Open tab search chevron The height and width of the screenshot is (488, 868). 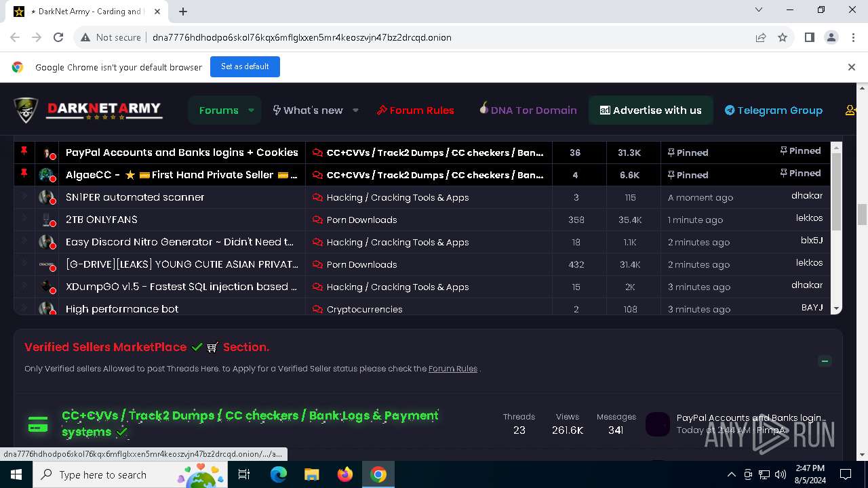tap(759, 9)
